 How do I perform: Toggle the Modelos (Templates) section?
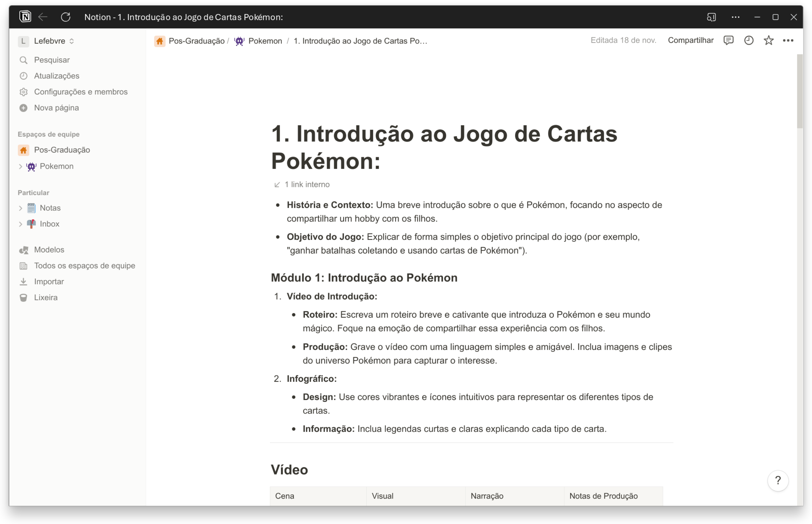[49, 249]
